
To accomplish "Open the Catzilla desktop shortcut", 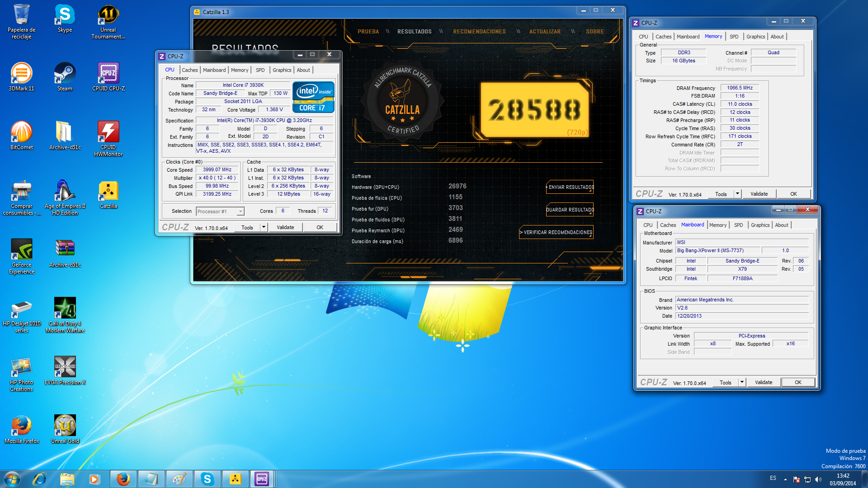I will point(108,195).
